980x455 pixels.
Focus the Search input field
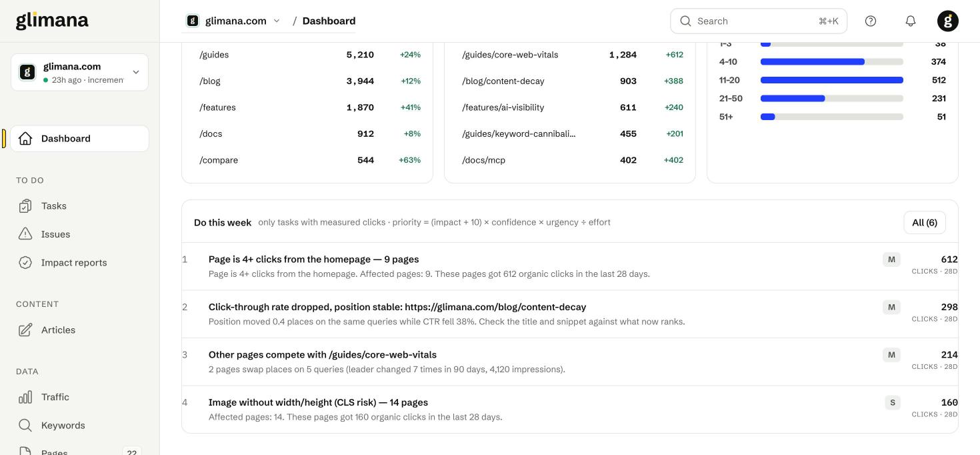pos(759,21)
